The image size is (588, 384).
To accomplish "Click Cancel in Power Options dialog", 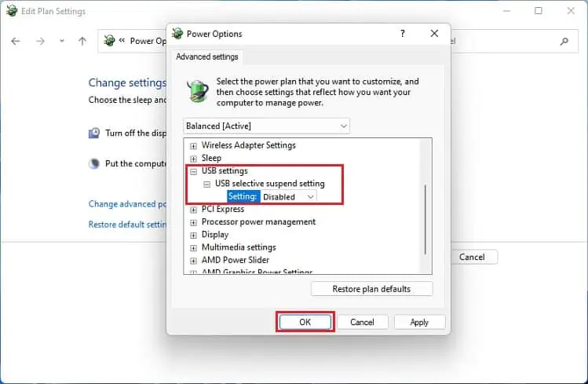I will [x=362, y=322].
